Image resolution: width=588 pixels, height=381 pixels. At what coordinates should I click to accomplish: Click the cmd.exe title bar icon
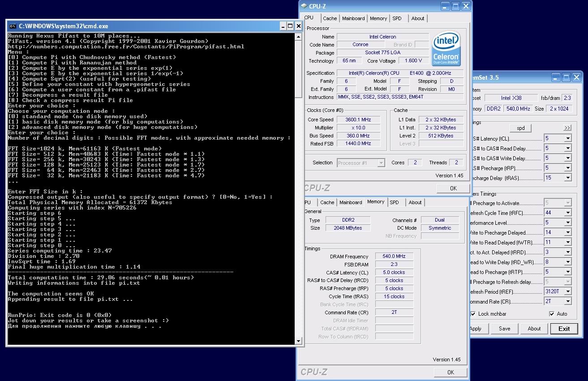(x=13, y=26)
